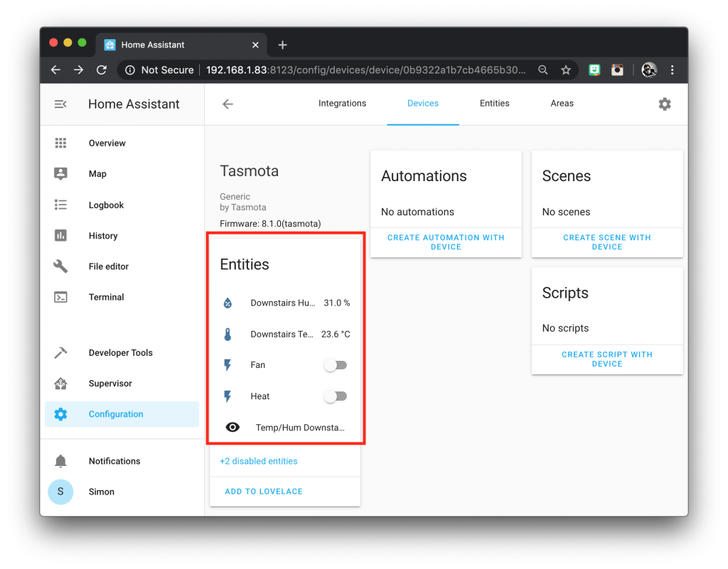728x569 pixels.
Task: Click the 23.6 °C temperature value
Action: coord(336,334)
